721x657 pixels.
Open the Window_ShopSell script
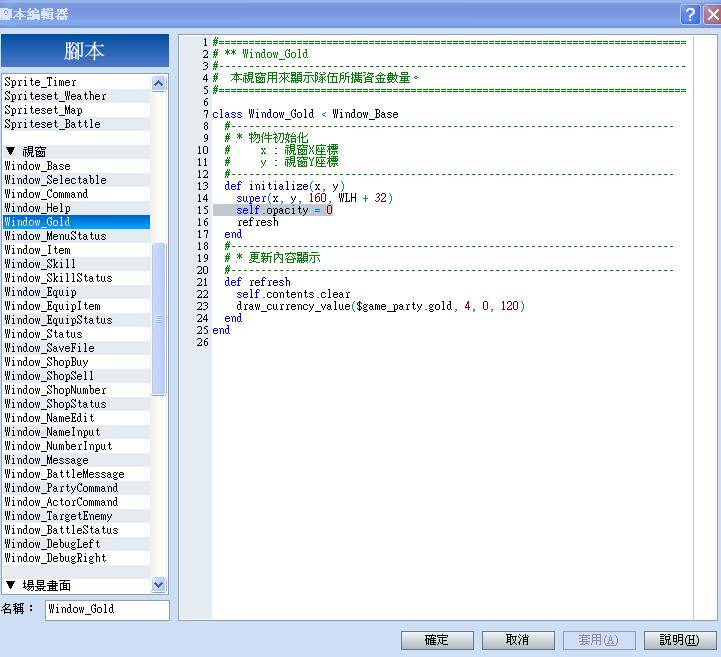(76, 376)
